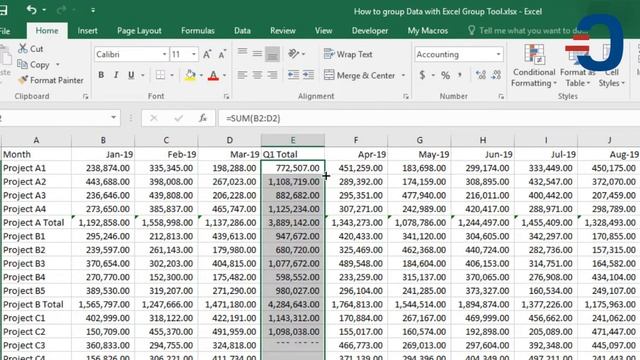The width and height of the screenshot is (640, 360).
Task: Click Top Align icon
Action: pyautogui.click(x=242, y=53)
